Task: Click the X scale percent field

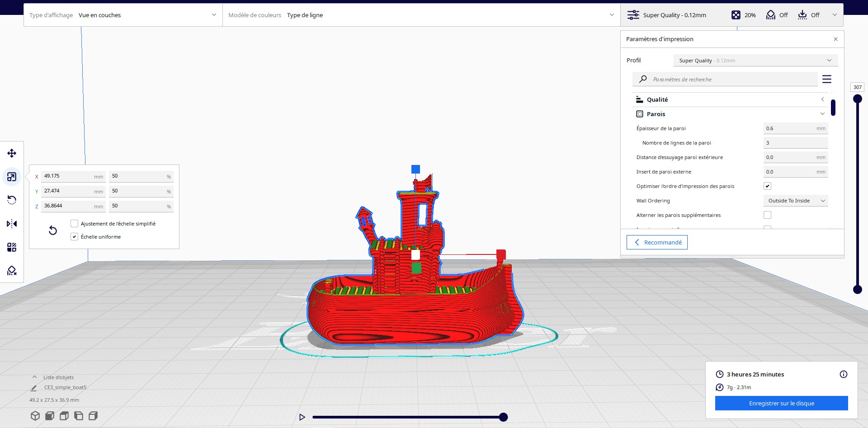Action: pyautogui.click(x=141, y=176)
